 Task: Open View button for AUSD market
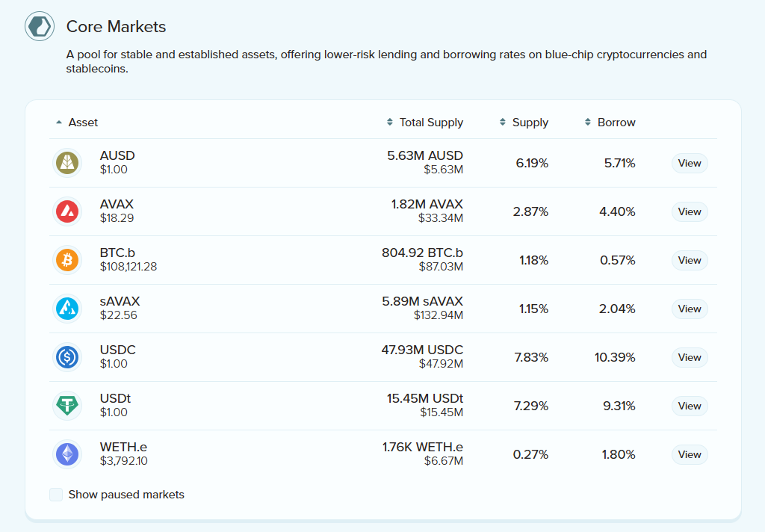[690, 163]
